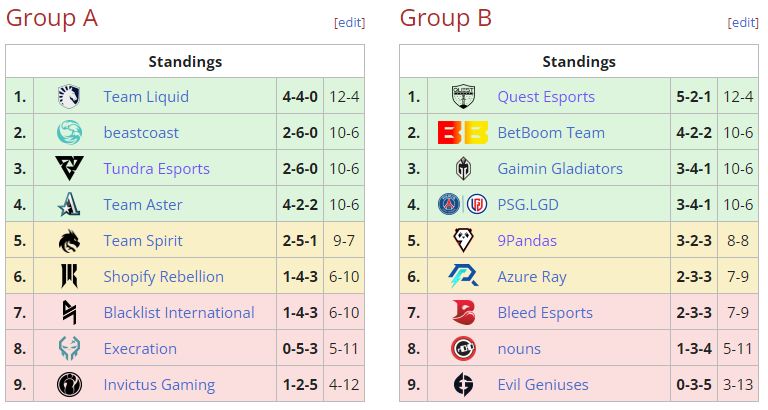Click the Execration logo icon

tap(70, 349)
